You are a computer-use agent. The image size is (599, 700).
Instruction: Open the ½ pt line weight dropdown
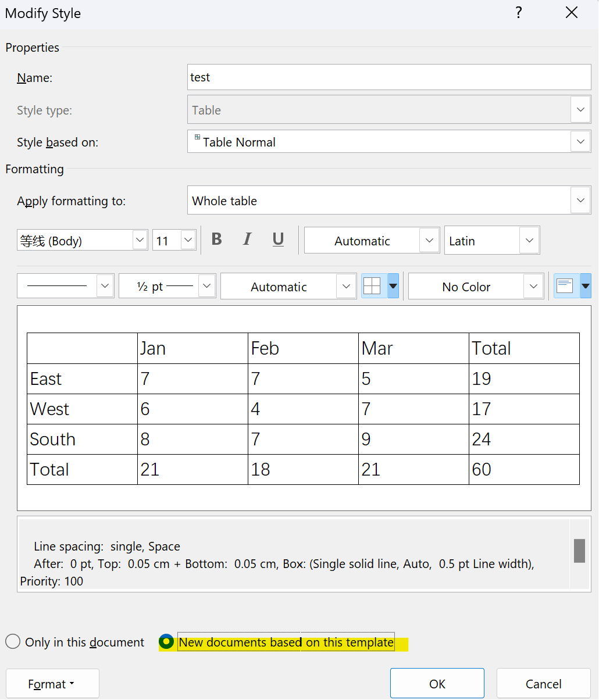point(207,286)
